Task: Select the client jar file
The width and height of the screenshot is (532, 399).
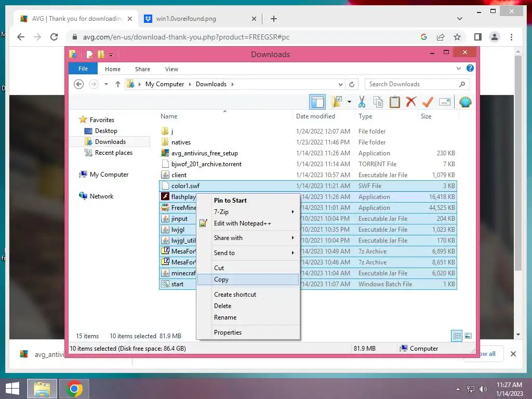Action: point(308,175)
